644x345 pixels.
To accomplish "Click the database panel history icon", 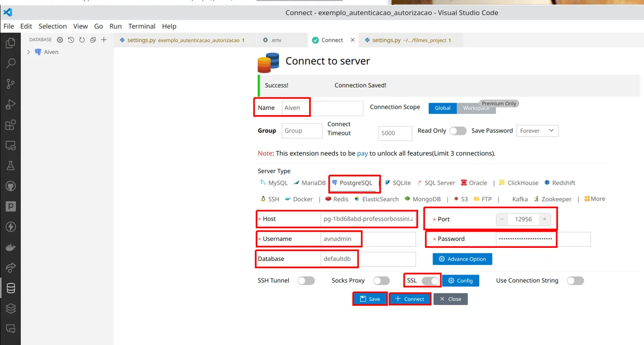I will (71, 40).
